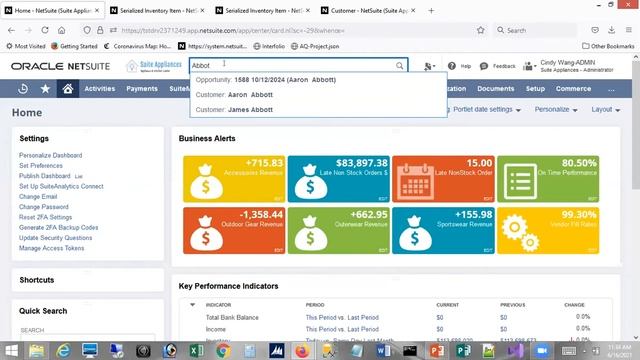
Task: Open the Recent Records clock icon
Action: click(23, 89)
